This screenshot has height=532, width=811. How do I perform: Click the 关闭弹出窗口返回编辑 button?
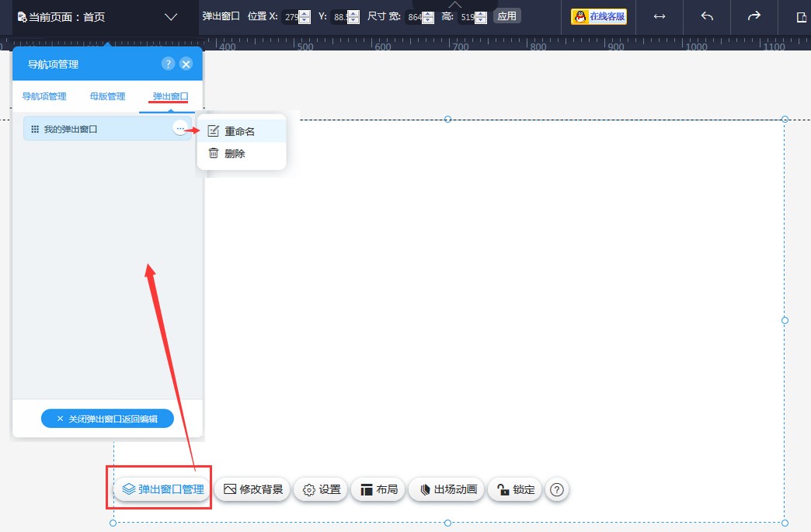pyautogui.click(x=107, y=419)
